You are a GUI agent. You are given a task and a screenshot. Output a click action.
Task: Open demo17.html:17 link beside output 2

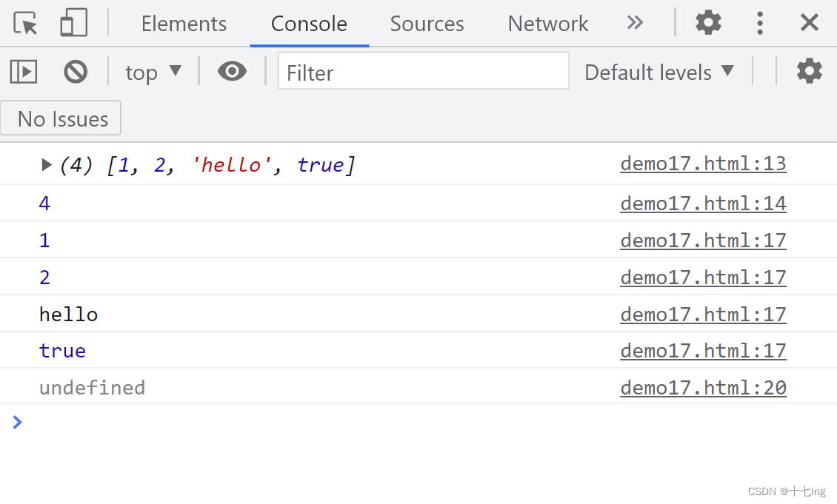[x=703, y=278]
